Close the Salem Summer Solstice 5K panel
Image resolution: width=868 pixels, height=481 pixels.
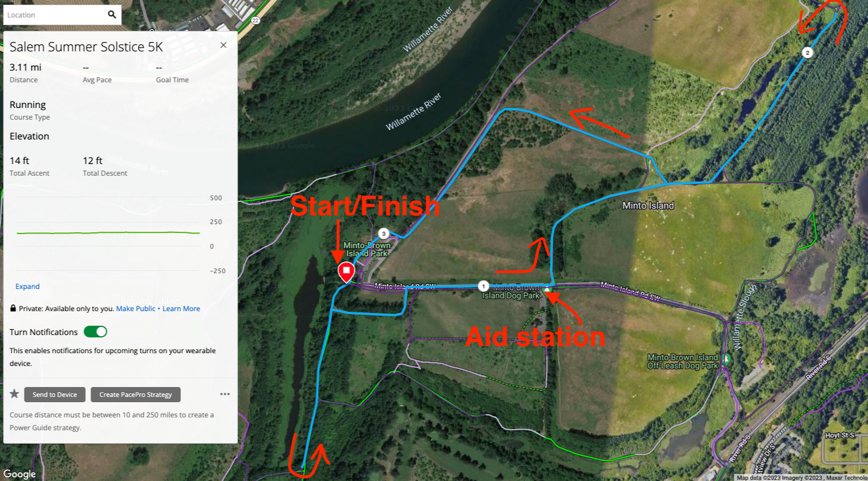(223, 45)
